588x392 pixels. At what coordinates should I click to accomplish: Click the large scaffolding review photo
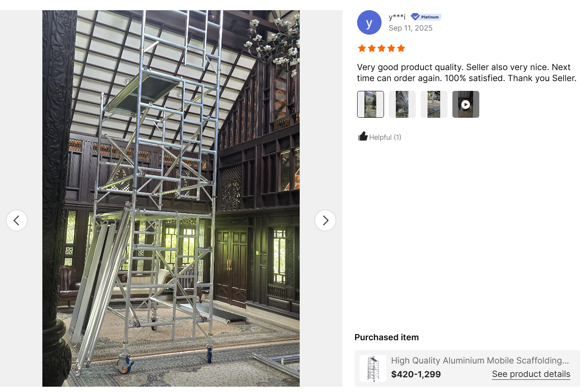171,198
